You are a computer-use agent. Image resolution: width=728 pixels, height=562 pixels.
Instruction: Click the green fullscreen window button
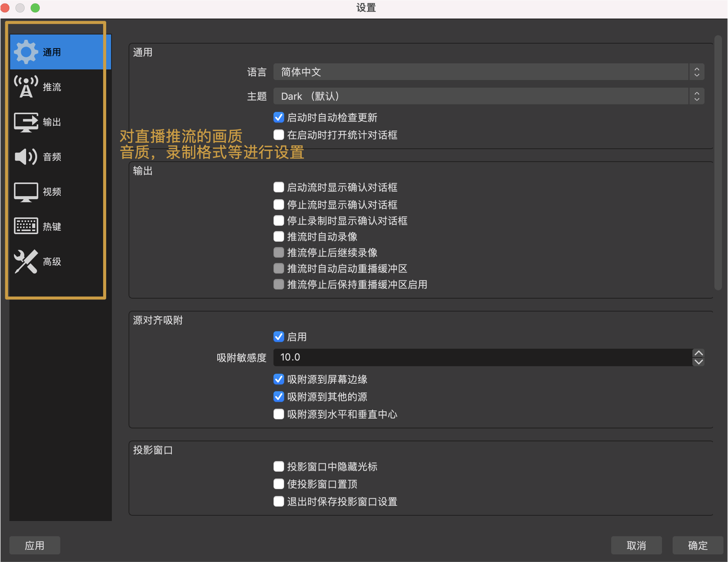tap(35, 7)
